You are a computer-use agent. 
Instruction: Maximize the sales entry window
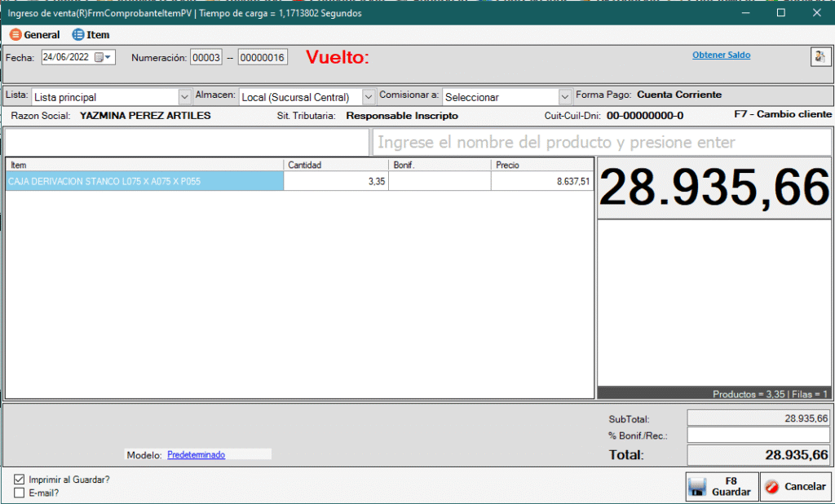coord(780,13)
